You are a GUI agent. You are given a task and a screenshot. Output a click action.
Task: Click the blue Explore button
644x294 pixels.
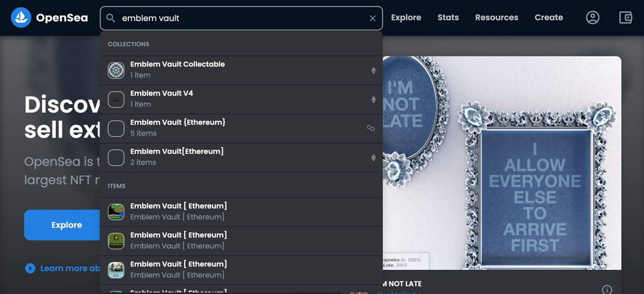click(62, 225)
